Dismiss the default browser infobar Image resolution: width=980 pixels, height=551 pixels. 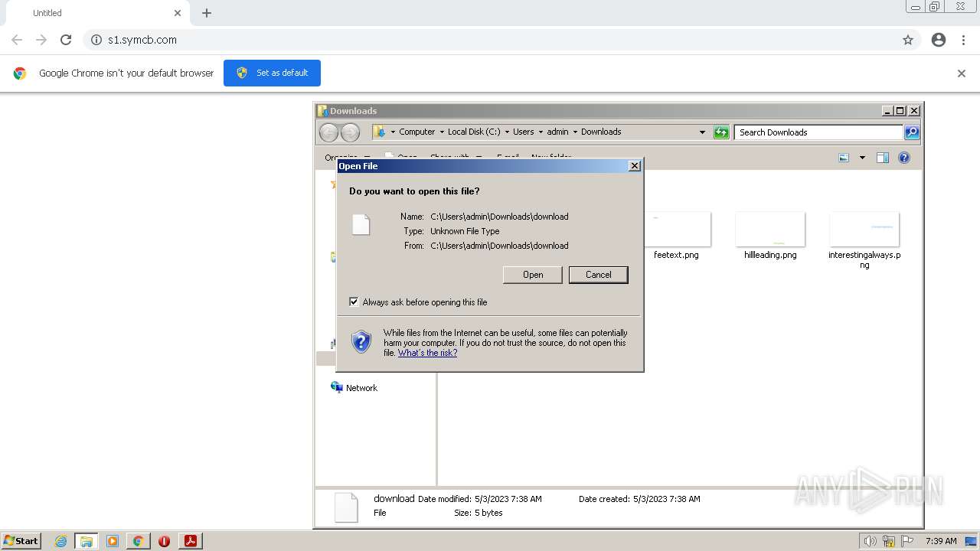(x=962, y=73)
